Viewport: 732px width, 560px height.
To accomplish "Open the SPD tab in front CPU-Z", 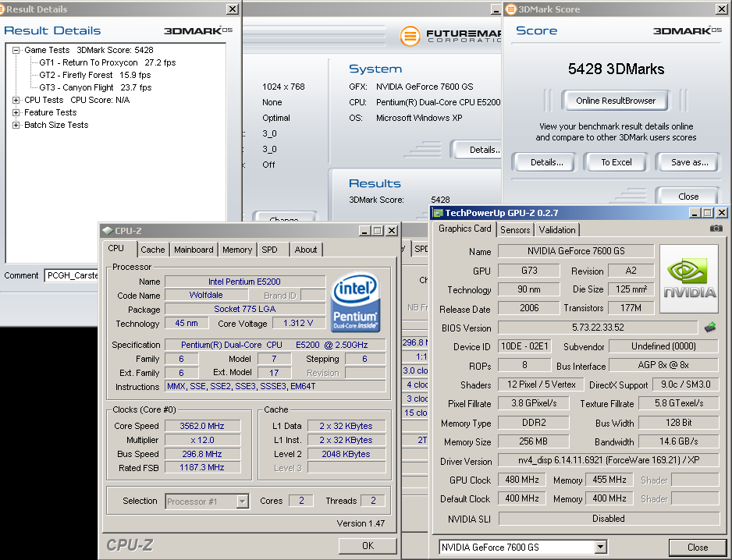I will (269, 250).
